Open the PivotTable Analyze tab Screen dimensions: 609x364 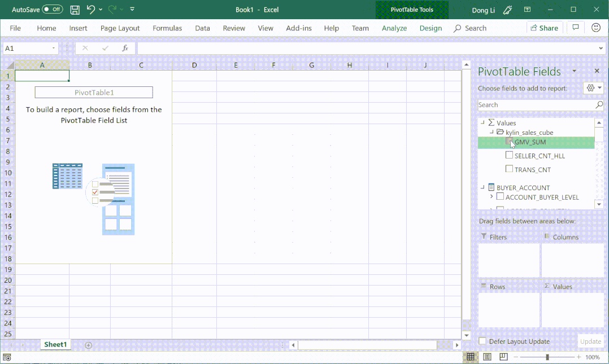tap(394, 28)
